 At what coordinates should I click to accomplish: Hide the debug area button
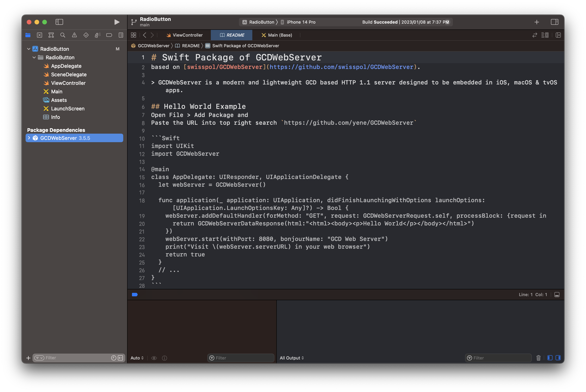click(x=557, y=295)
